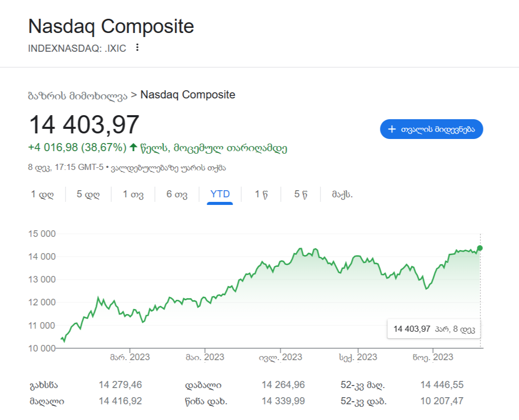Click the large 14 403,97 index price
519x420 pixels.
84,125
